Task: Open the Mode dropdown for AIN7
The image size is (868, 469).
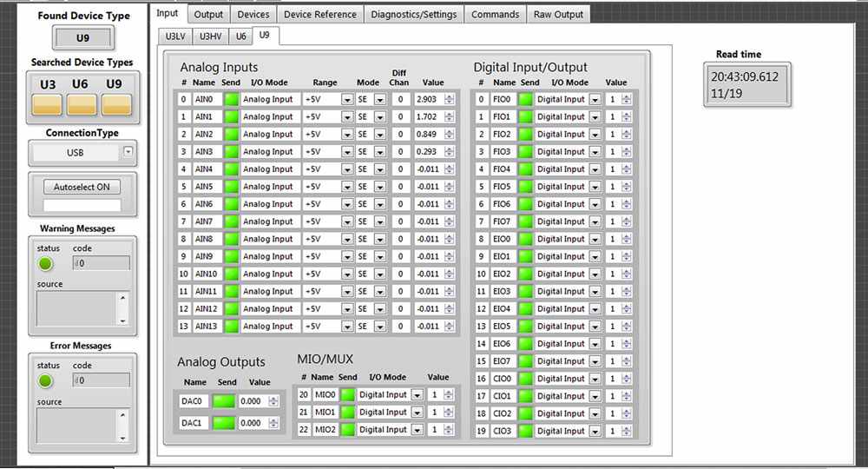Action: 379,221
